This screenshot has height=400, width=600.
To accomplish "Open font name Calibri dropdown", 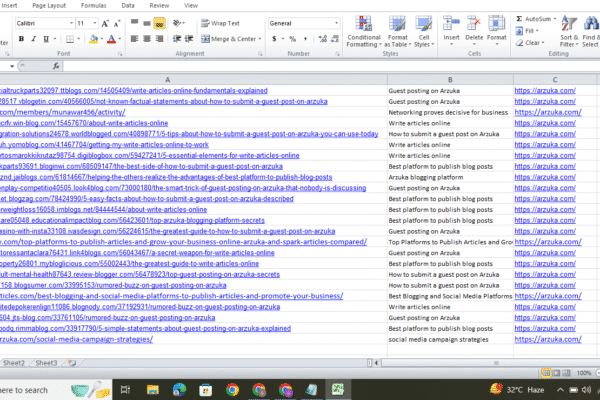I will [71, 23].
